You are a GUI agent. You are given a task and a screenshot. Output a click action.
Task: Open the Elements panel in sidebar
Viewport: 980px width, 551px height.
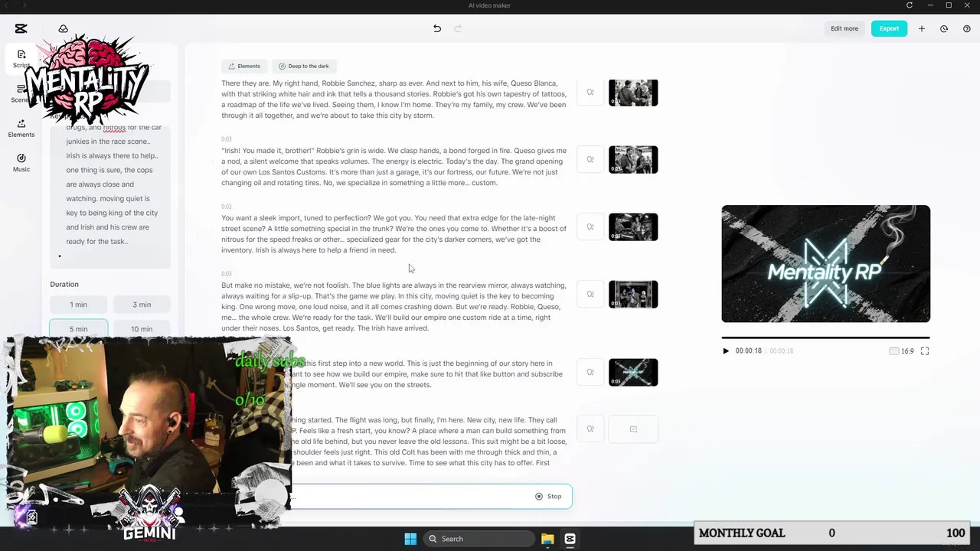tap(21, 128)
